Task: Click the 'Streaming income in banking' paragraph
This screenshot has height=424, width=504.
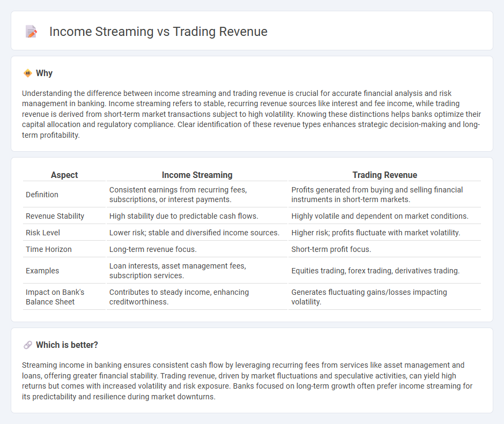Action: tap(247, 381)
